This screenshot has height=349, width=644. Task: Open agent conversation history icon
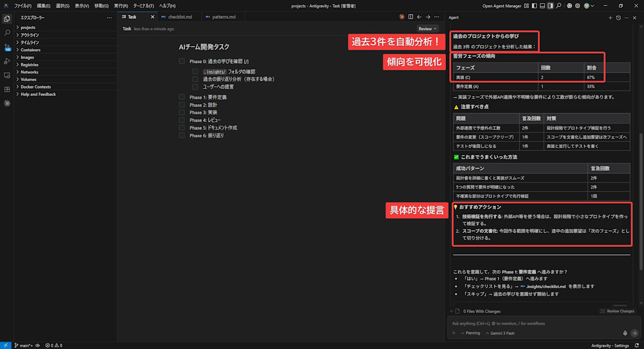tap(617, 17)
